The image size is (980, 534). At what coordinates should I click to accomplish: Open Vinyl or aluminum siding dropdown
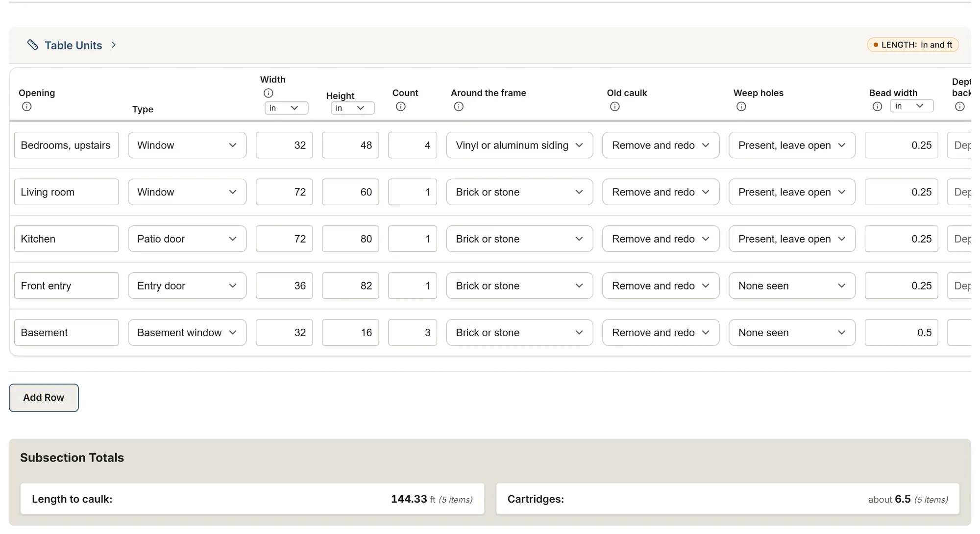tap(519, 145)
